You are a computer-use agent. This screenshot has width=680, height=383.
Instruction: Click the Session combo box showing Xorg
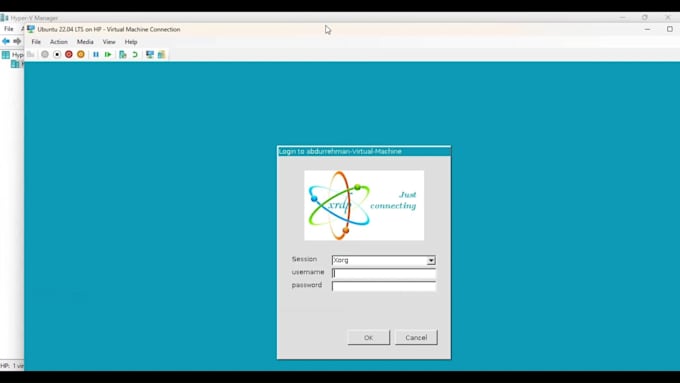pyautogui.click(x=384, y=260)
